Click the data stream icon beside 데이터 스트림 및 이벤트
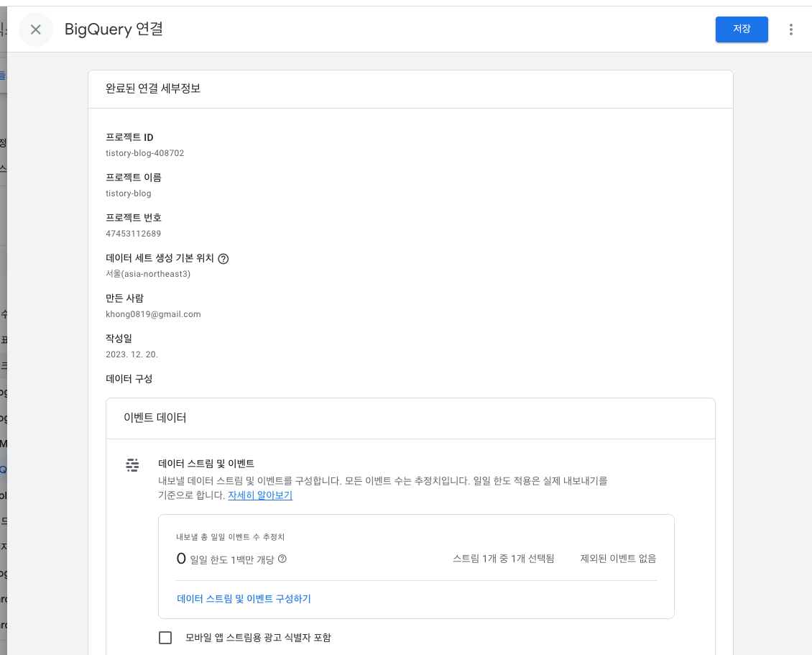Image resolution: width=812 pixels, height=655 pixels. pyautogui.click(x=132, y=464)
